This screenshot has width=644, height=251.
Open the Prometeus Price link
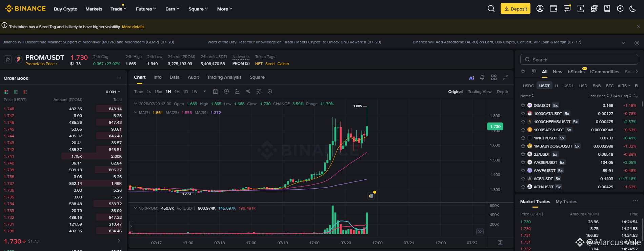click(x=41, y=64)
